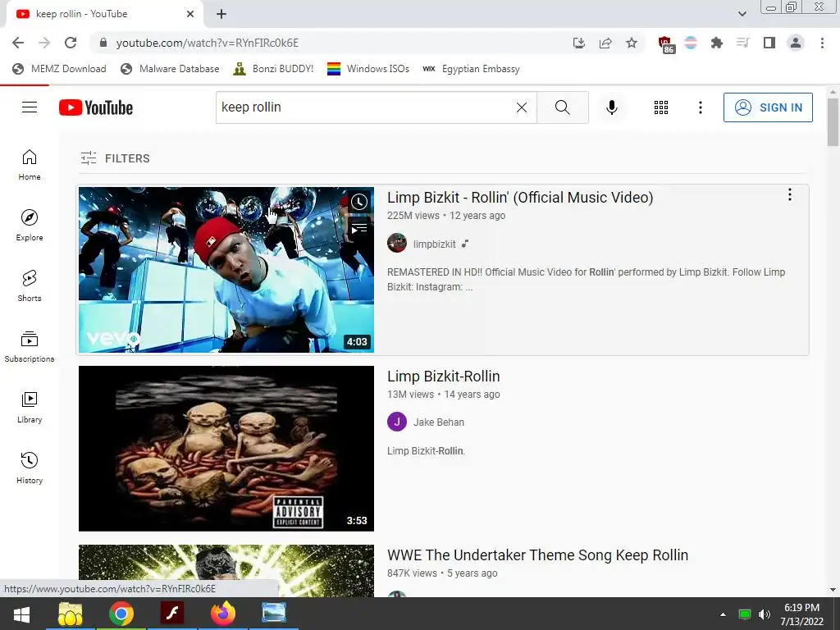Screen dimensions: 840x630
Task: Open the volume speaker tray icon
Action: coord(765,614)
